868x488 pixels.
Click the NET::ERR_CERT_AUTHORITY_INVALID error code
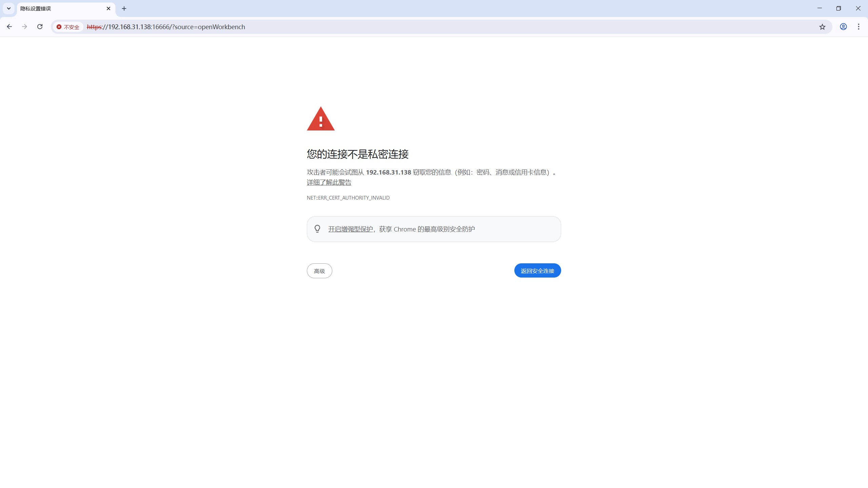pyautogui.click(x=348, y=198)
